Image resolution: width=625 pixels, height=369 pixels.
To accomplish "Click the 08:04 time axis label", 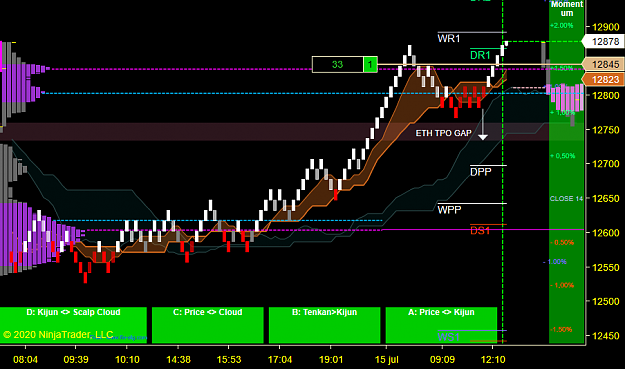I will point(26,360).
